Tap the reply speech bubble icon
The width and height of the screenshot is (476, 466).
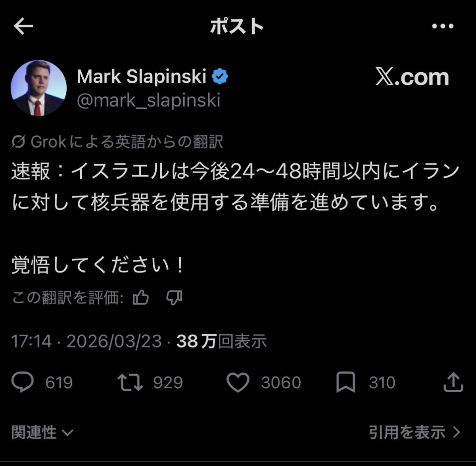(23, 382)
